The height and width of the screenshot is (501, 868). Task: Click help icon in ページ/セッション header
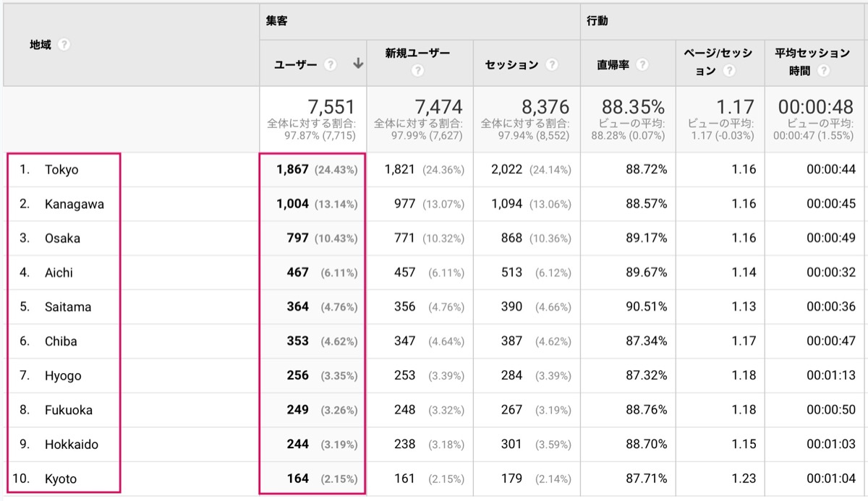[729, 71]
